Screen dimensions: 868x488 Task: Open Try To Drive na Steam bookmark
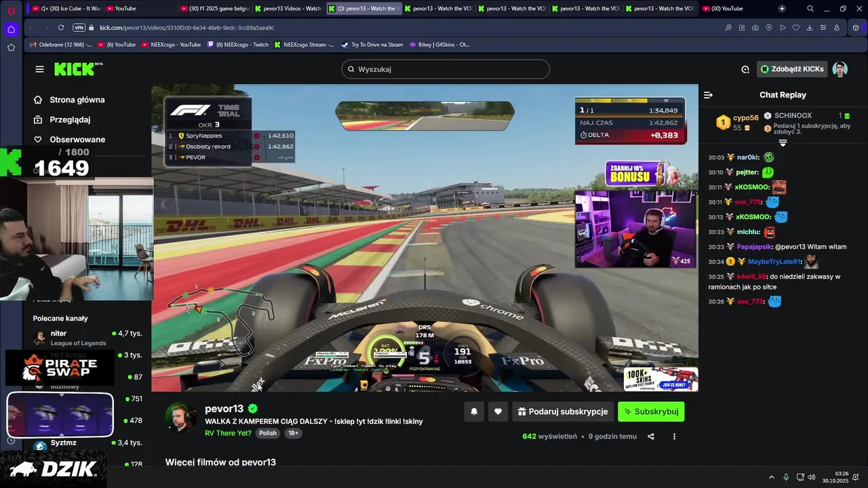pyautogui.click(x=372, y=45)
